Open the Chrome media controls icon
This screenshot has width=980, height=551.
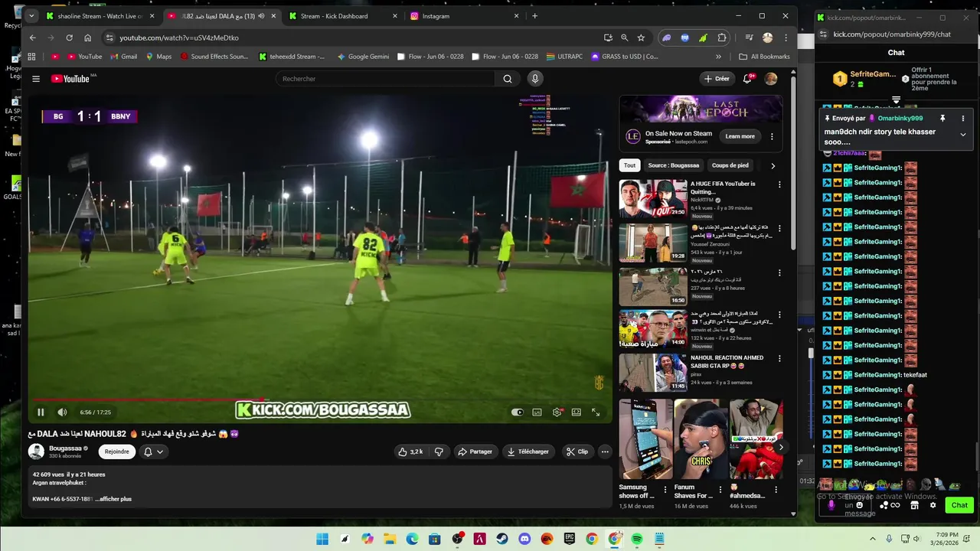click(749, 37)
